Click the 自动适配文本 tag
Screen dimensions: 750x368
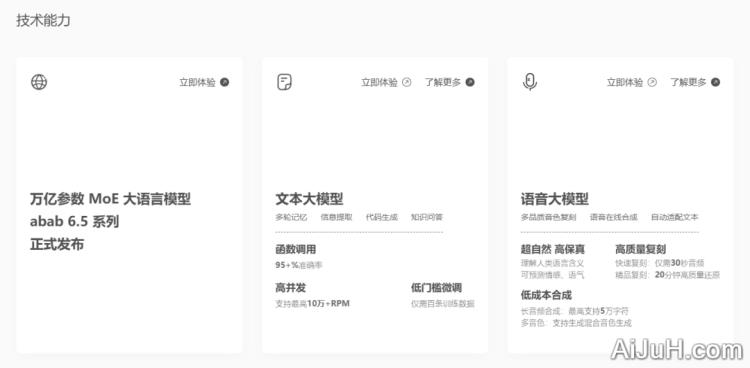[674, 217]
